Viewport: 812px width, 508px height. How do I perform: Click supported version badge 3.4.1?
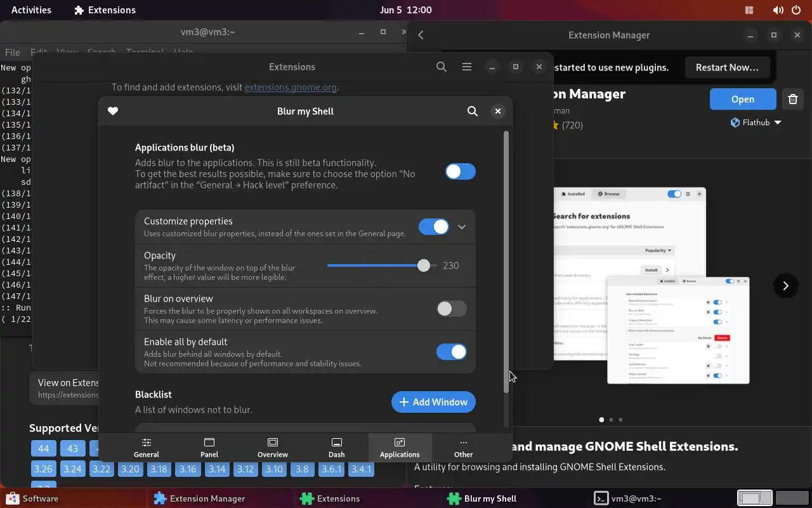362,469
